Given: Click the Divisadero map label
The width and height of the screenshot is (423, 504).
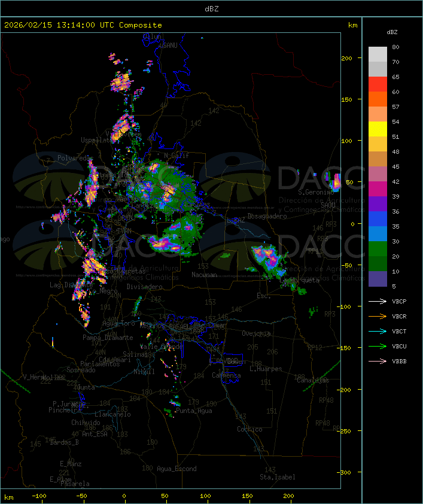Looking at the screenshot, I should tap(144, 286).
